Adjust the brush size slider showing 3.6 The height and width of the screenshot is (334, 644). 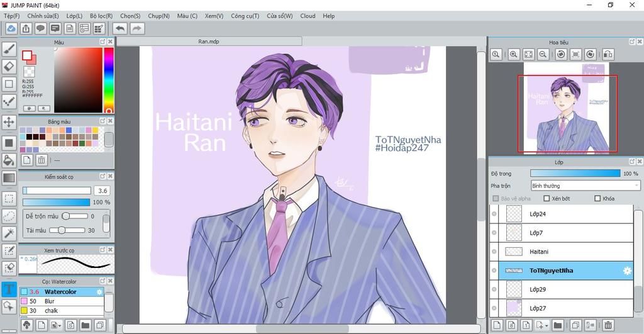coord(57,191)
